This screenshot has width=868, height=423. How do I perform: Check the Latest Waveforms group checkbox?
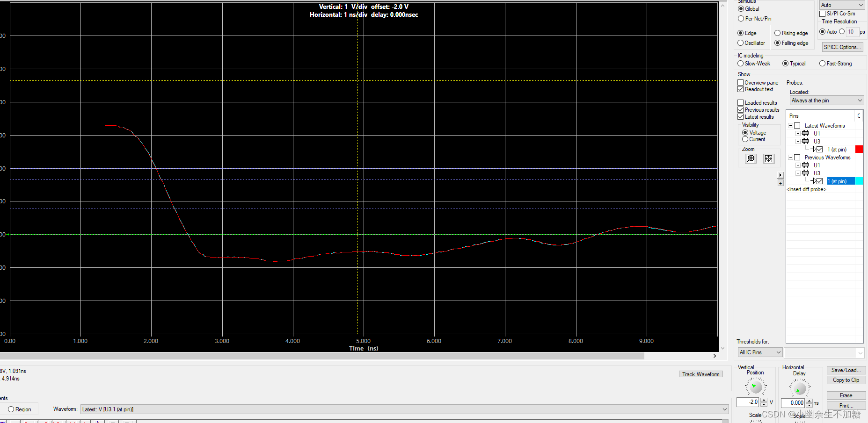(797, 126)
